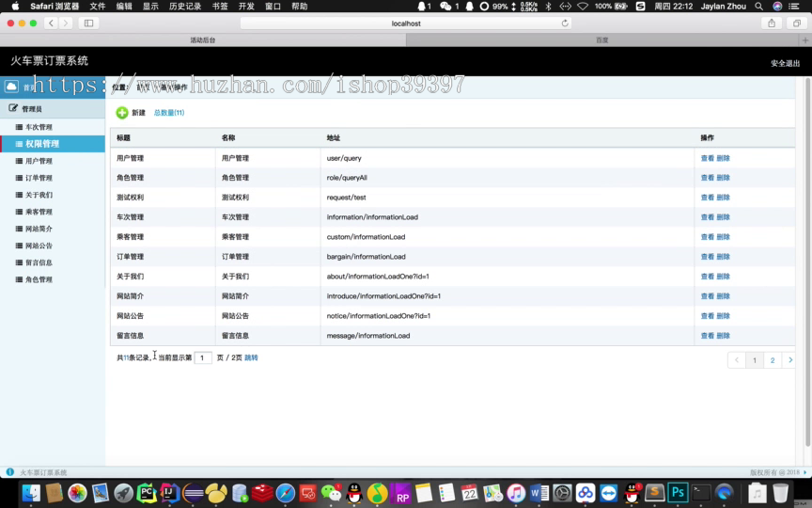The image size is (812, 508).
Task: Click the Safari back button
Action: coord(51,23)
